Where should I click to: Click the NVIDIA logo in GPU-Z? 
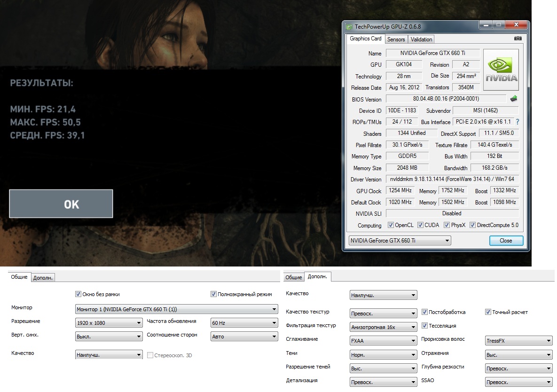coord(501,70)
